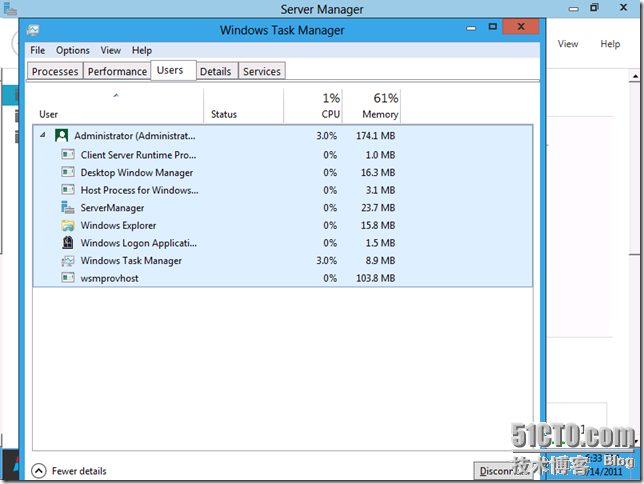Click the Server Manager vertical scrollbar thumb
Screen dimensions: 644x484
pos(635,169)
